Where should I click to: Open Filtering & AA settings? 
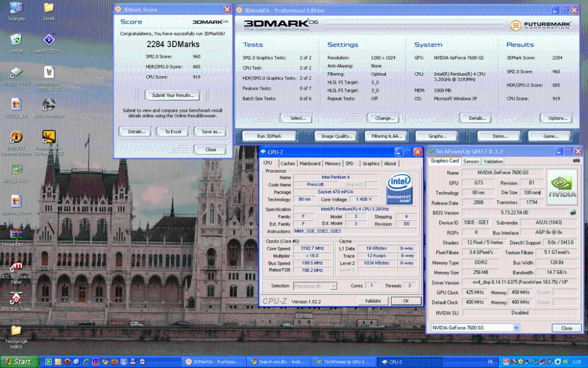(386, 136)
